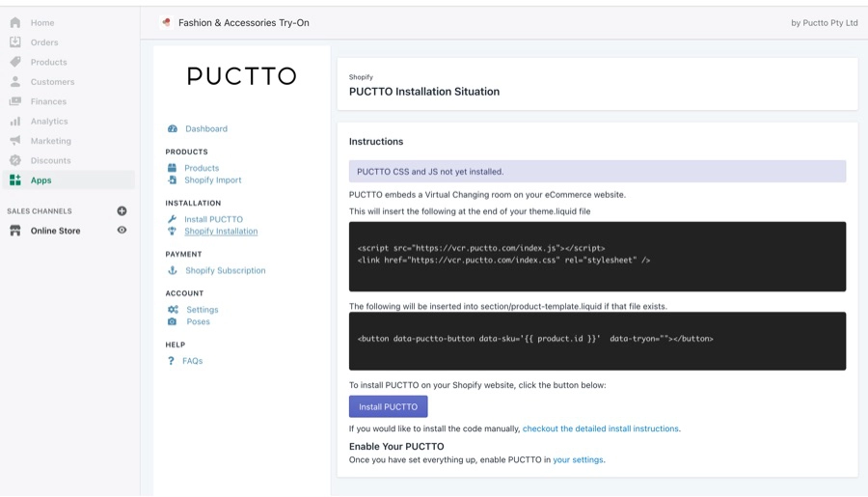
Task: Click the Home house icon
Action: tap(14, 23)
